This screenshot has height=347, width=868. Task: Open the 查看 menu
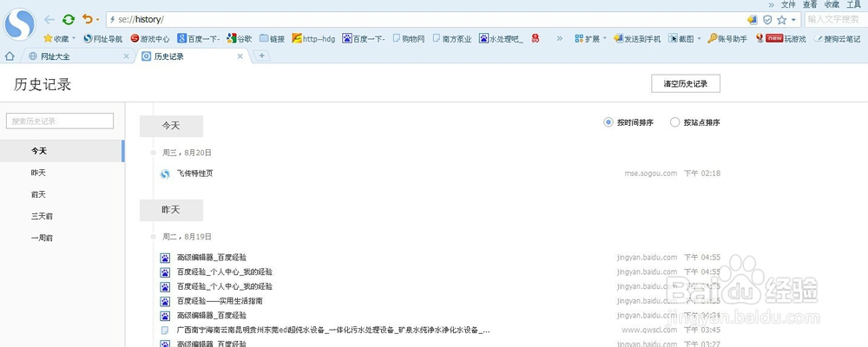[810, 4]
